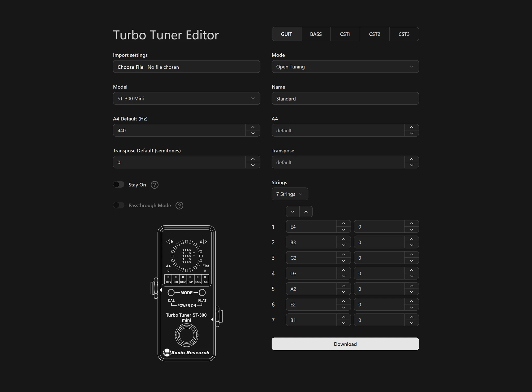Open the Model dropdown ST-300 Mini
The width and height of the screenshot is (532, 392).
click(x=187, y=98)
